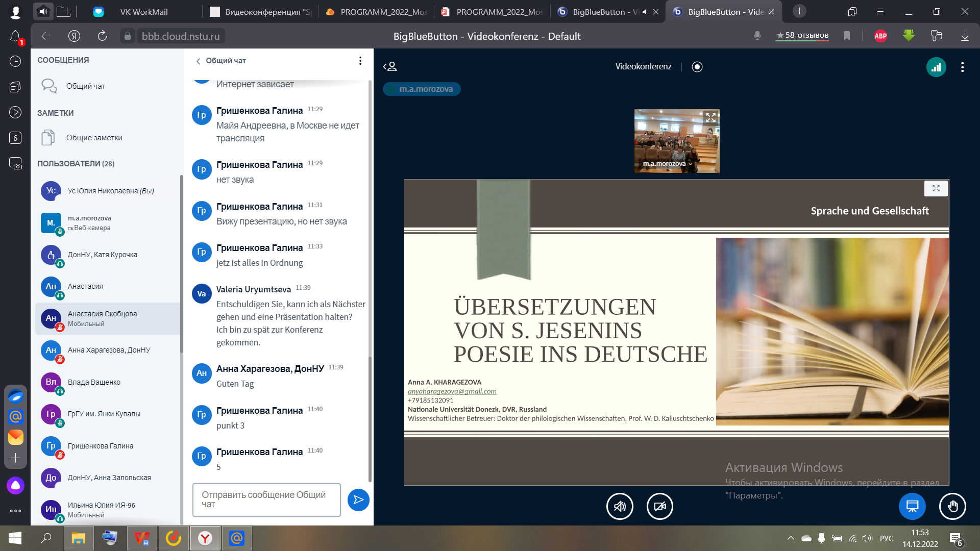This screenshot has width=980, height=551.
Task: Click the chat scrollbar
Action: pyautogui.click(x=370, y=281)
